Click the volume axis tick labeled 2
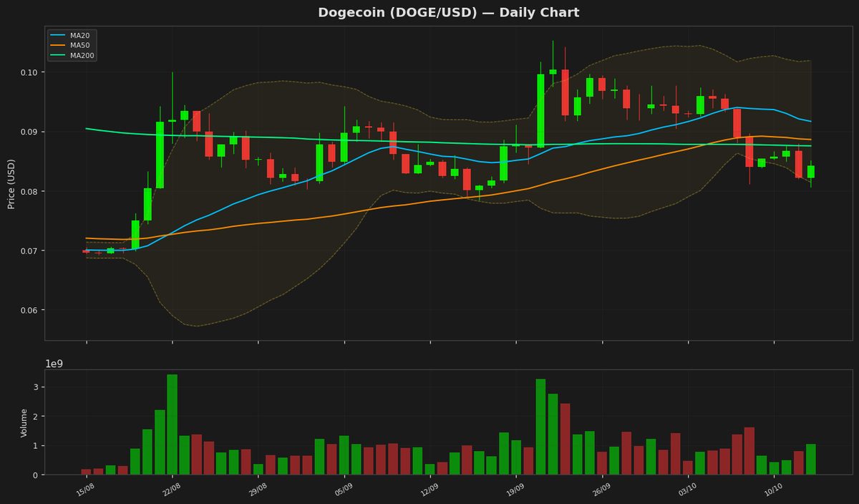This screenshot has height=504, width=859. [x=34, y=417]
